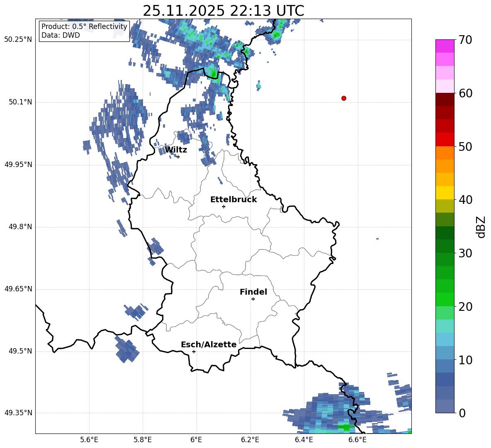This screenshot has width=491, height=448.
Task: Click the 49.65°N latitude label
Action: pos(18,289)
